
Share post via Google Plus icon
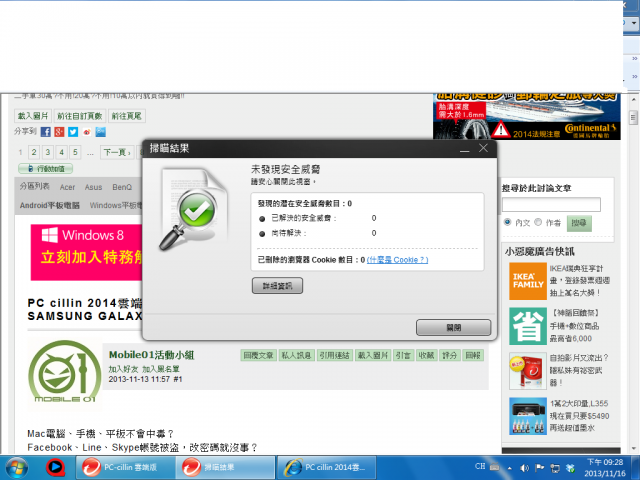point(59,132)
